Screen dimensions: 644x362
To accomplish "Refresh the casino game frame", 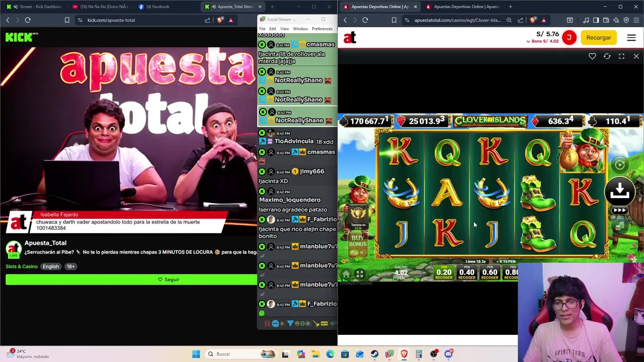I will (x=607, y=56).
